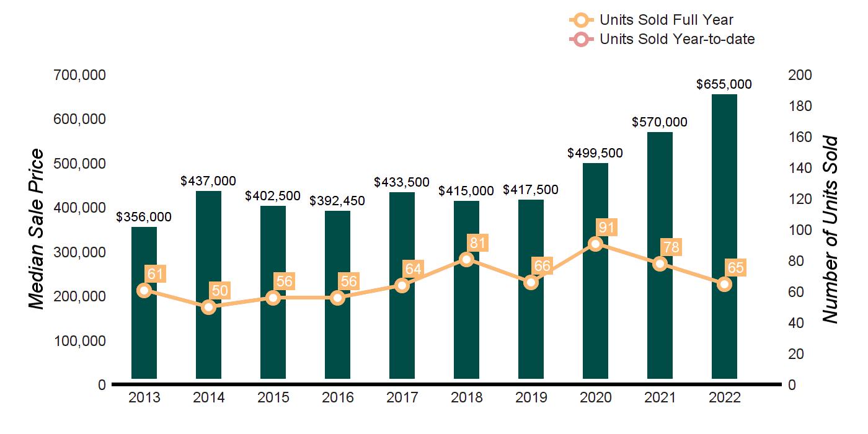Click the 2019 x-axis label
The height and width of the screenshot is (434, 868).
coord(531,398)
